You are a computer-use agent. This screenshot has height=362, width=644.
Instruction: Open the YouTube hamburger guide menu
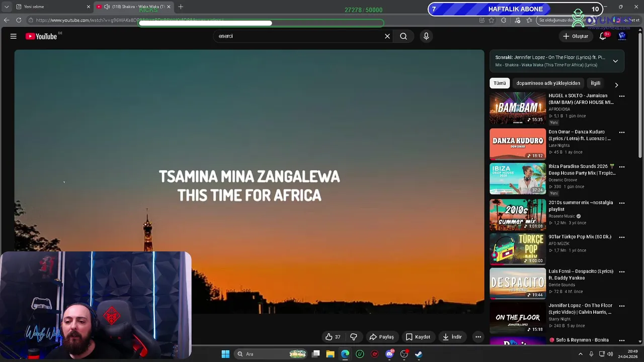tap(14, 36)
